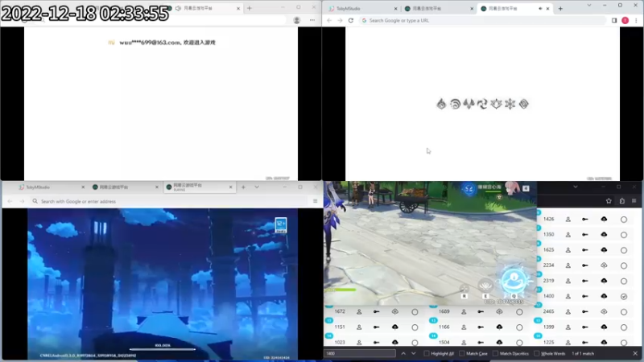Open the hamburger menu in bottom-left browser
The width and height of the screenshot is (644, 362).
pyautogui.click(x=315, y=201)
